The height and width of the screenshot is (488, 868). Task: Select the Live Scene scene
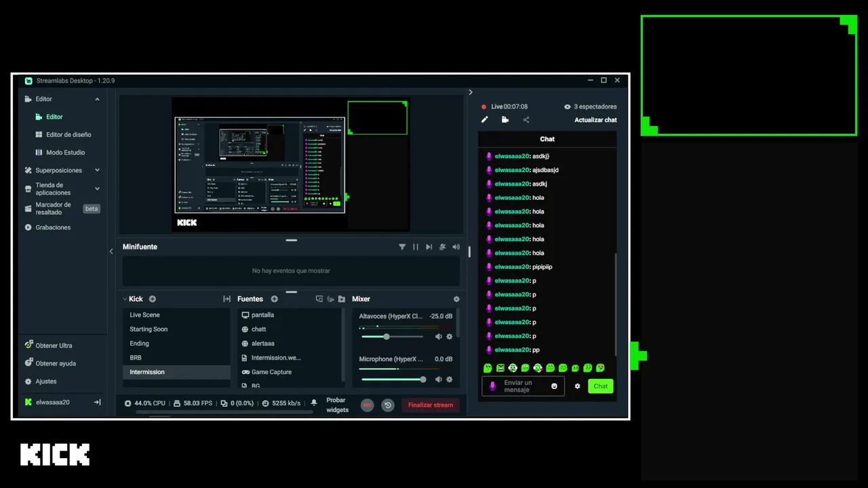[x=176, y=315]
